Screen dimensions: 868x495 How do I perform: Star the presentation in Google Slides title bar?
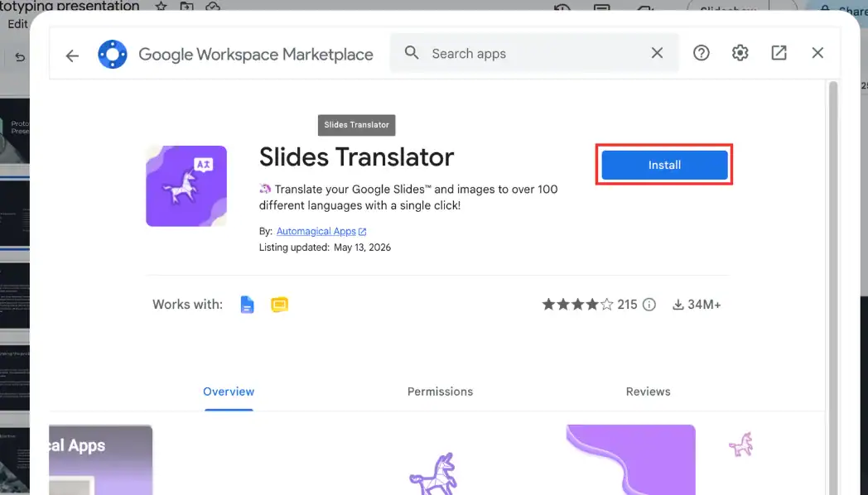pyautogui.click(x=161, y=6)
